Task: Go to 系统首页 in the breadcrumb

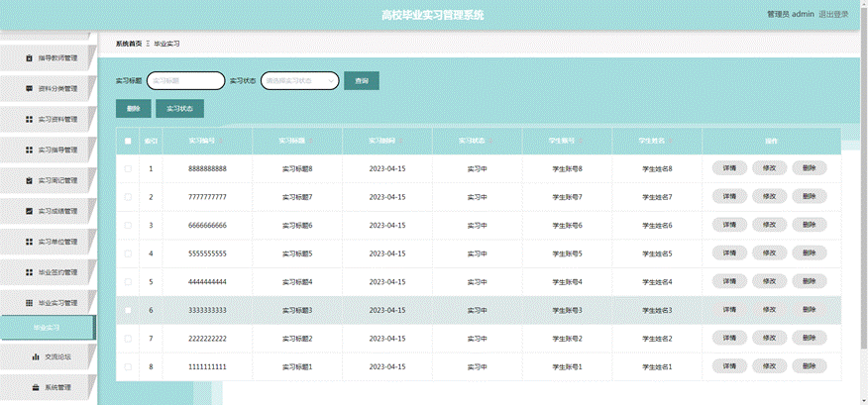Action: click(x=129, y=44)
